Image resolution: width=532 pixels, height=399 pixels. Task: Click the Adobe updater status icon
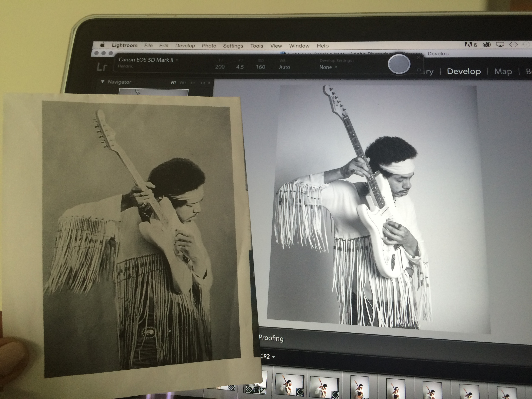point(471,45)
